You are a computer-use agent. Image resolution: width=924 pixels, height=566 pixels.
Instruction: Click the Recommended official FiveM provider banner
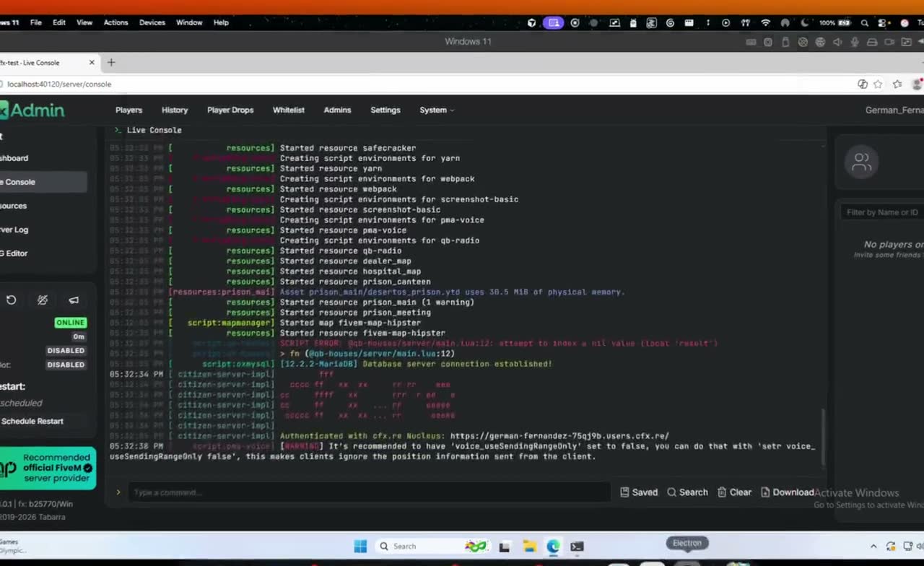coord(48,469)
